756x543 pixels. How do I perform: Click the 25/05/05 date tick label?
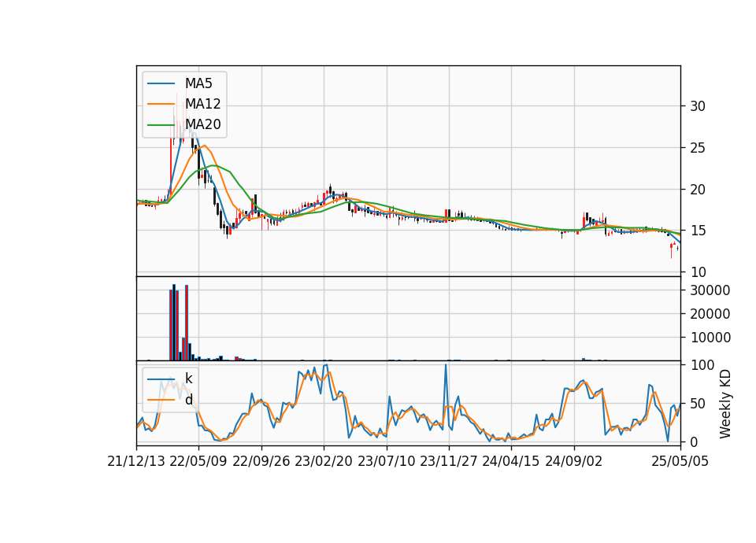[x=680, y=461]
